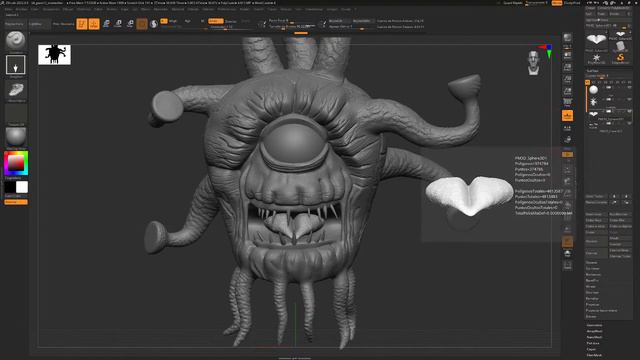The height and width of the screenshot is (360, 640).
Task: Select the Rotate transform icon
Action: pyautogui.click(x=130, y=24)
